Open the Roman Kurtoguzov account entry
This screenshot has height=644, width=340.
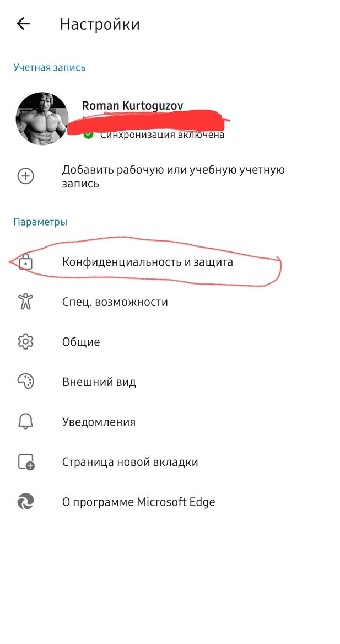click(x=170, y=119)
